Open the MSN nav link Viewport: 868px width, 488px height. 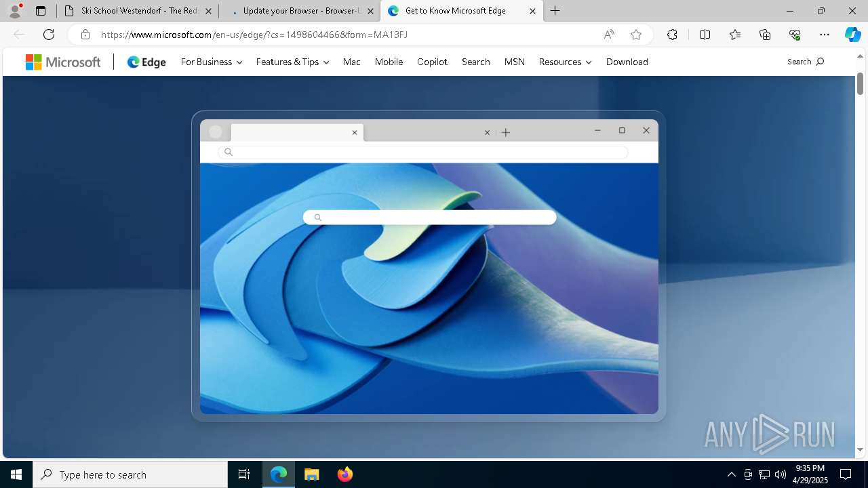click(x=514, y=62)
